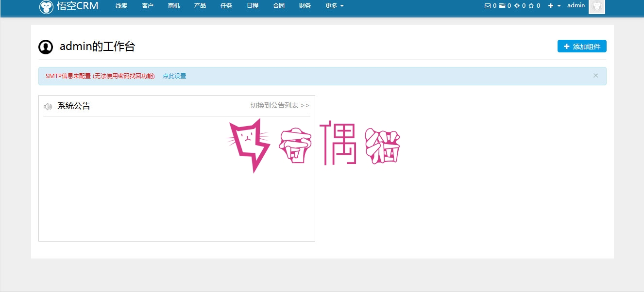644x292 pixels.
Task: Open the 线索 menu
Action: (x=121, y=6)
